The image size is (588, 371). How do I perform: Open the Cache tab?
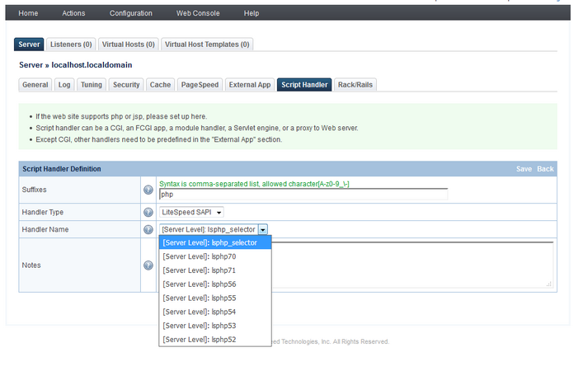(160, 85)
